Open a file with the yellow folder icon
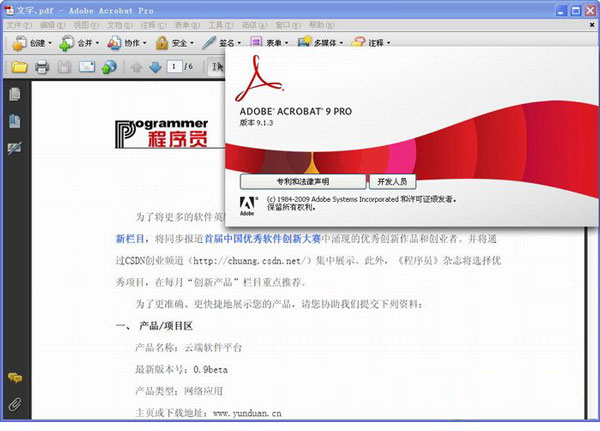Image resolution: width=600 pixels, height=431 pixels. tap(19, 67)
